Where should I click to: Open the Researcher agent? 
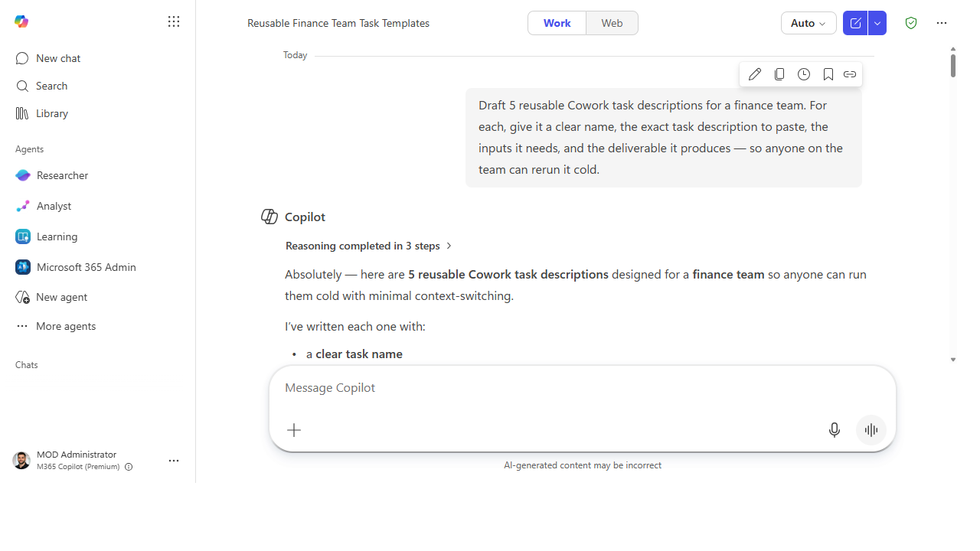(98, 175)
